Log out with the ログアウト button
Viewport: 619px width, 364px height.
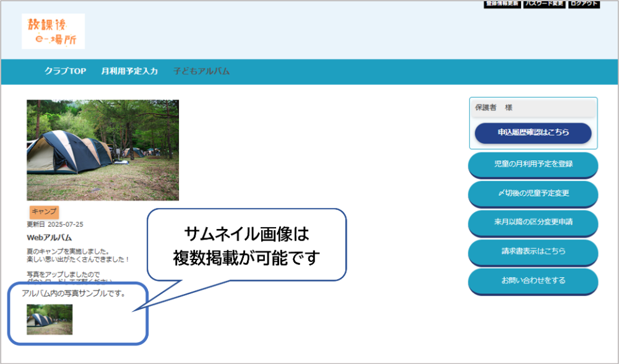point(584,4)
